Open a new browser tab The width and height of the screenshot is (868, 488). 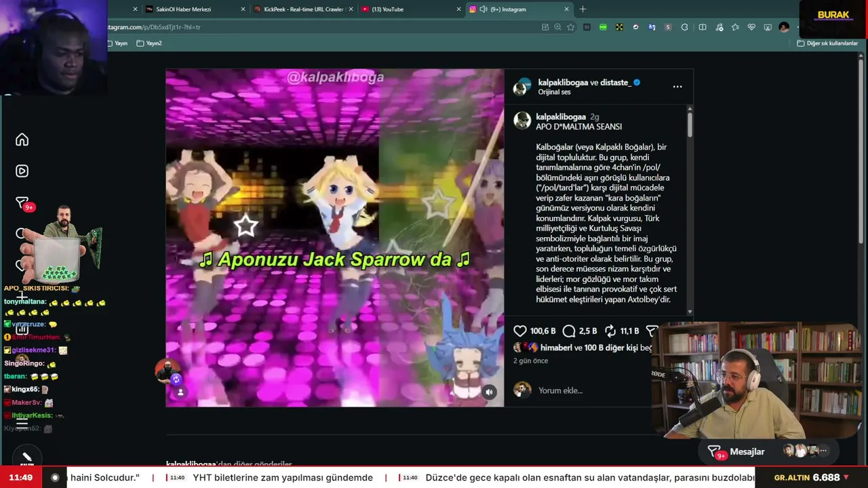point(583,9)
